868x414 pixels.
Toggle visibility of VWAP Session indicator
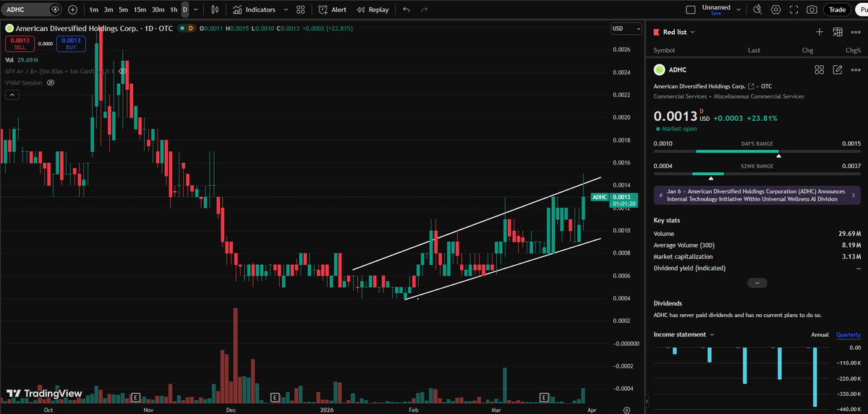(51, 83)
